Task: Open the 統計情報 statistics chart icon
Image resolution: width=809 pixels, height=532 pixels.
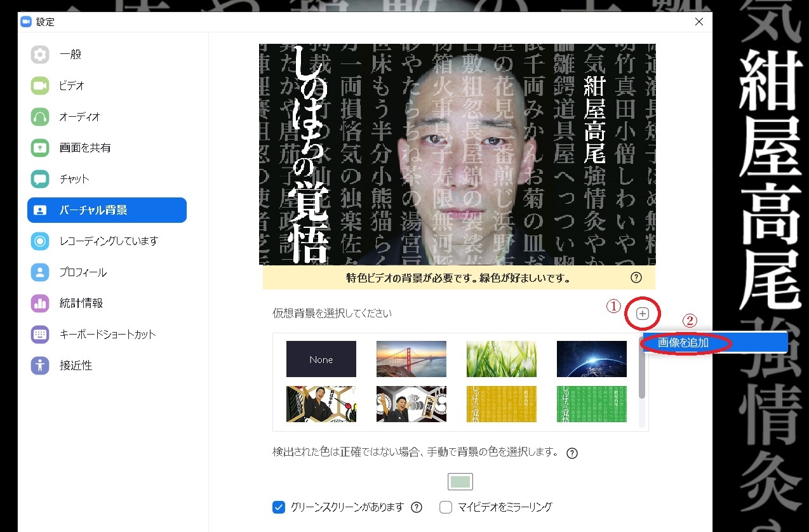Action: pos(40,303)
